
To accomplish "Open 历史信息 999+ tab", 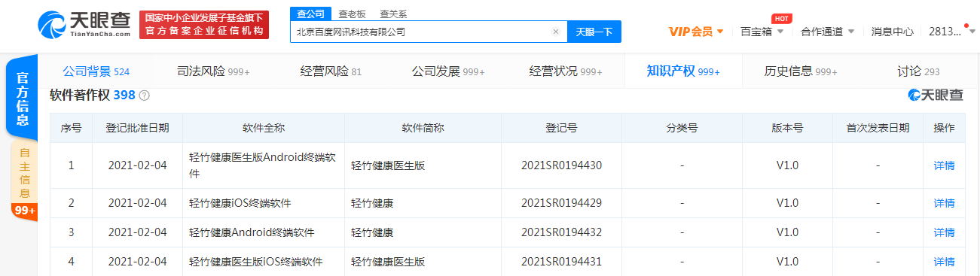I will (801, 71).
